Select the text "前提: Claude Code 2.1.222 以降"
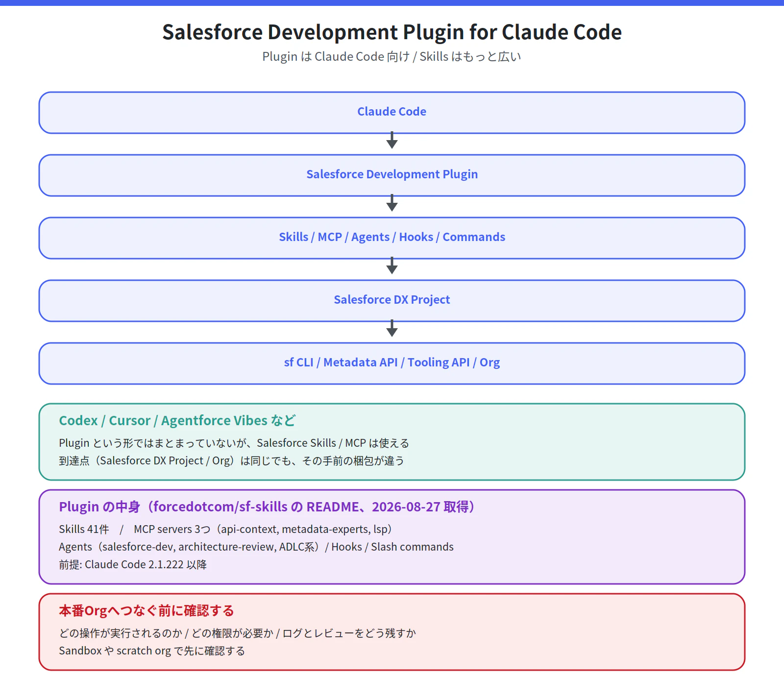Viewport: 784px width, 676px height. (133, 565)
